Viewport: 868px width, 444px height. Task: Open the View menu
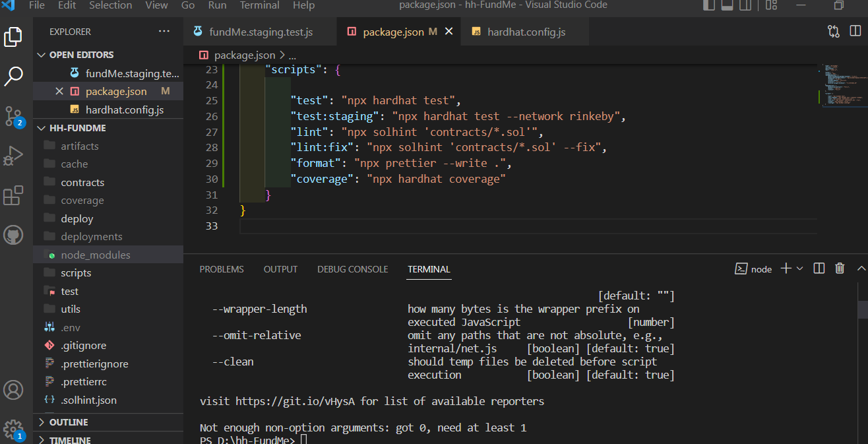(156, 5)
